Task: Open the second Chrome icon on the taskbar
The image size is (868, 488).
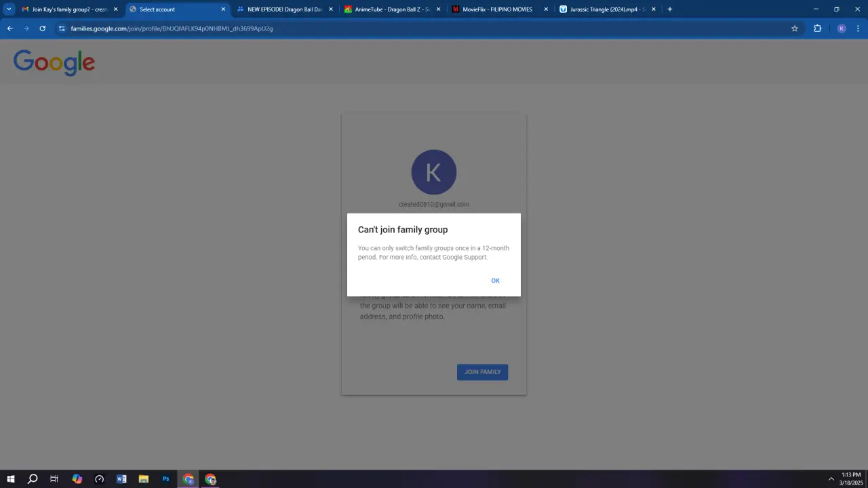Action: (x=210, y=479)
